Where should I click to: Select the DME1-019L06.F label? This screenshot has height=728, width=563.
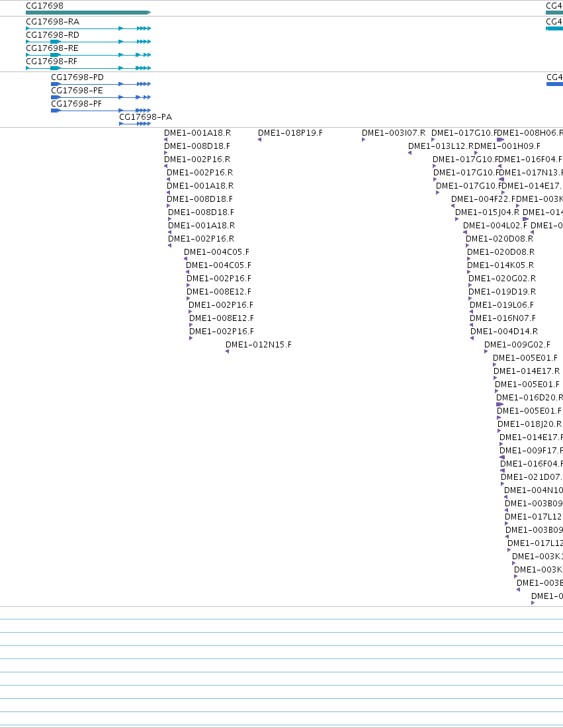(x=501, y=305)
